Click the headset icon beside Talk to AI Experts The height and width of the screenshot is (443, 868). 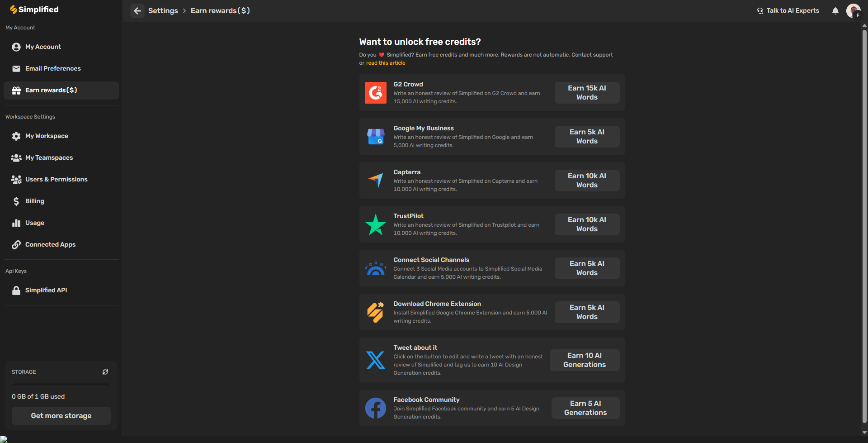point(760,11)
